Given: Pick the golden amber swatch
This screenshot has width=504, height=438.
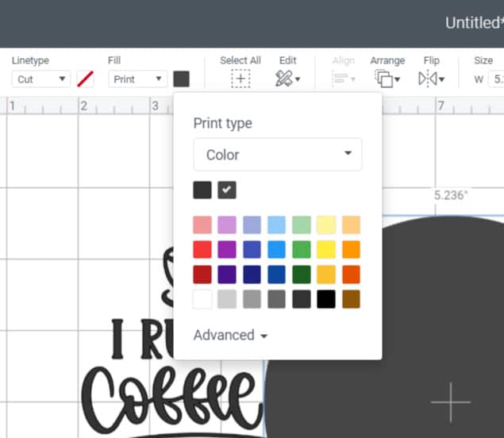Looking at the screenshot, I should coord(326,275).
